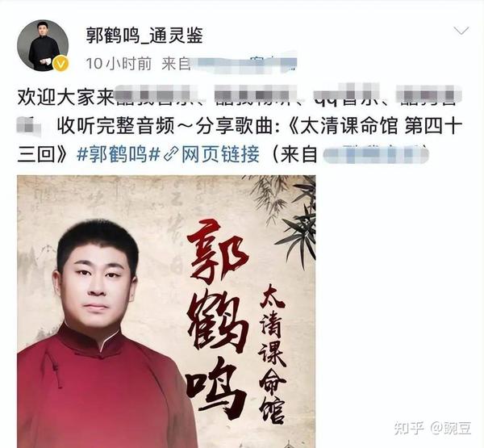This screenshot has width=484, height=448.
Task: Click blurred source after 网页链接（来自
Action: (x=376, y=154)
